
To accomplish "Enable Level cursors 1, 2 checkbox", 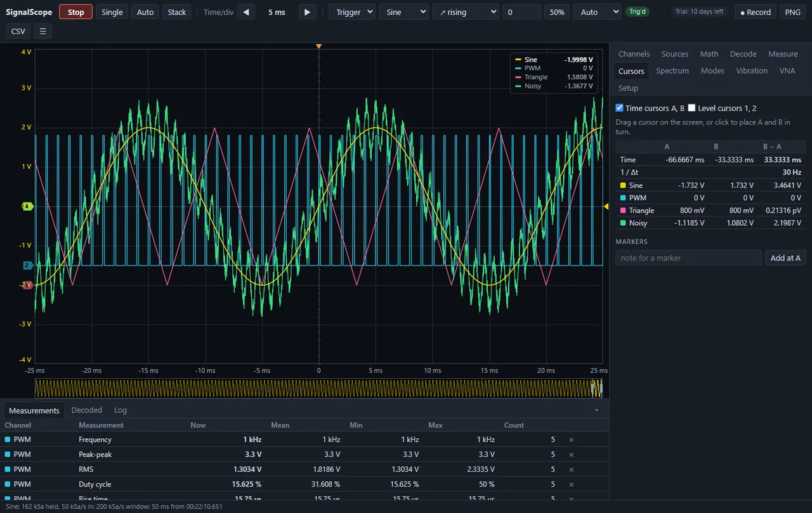I will (692, 108).
